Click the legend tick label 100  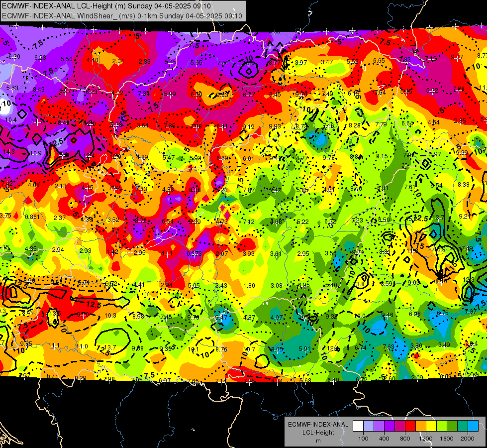[x=363, y=439]
